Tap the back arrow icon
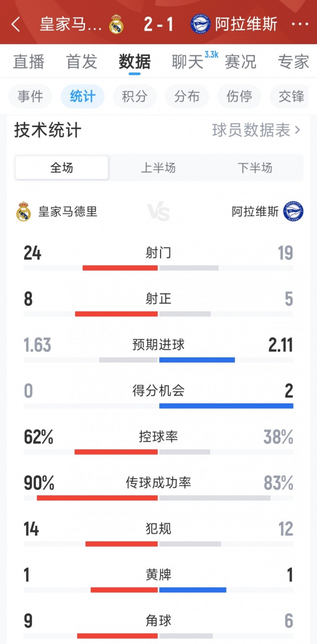Screen dimensions: 317x644 [x=16, y=25]
